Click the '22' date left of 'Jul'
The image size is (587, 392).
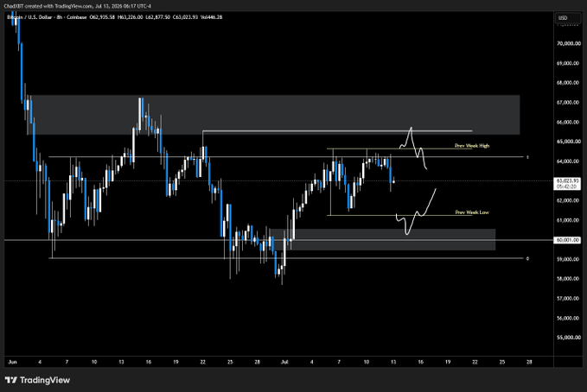[203, 362]
